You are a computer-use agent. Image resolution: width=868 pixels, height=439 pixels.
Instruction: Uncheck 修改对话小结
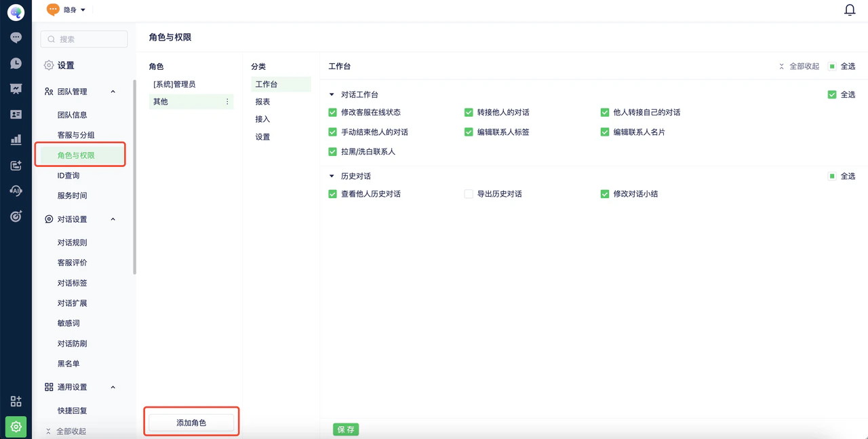(605, 194)
